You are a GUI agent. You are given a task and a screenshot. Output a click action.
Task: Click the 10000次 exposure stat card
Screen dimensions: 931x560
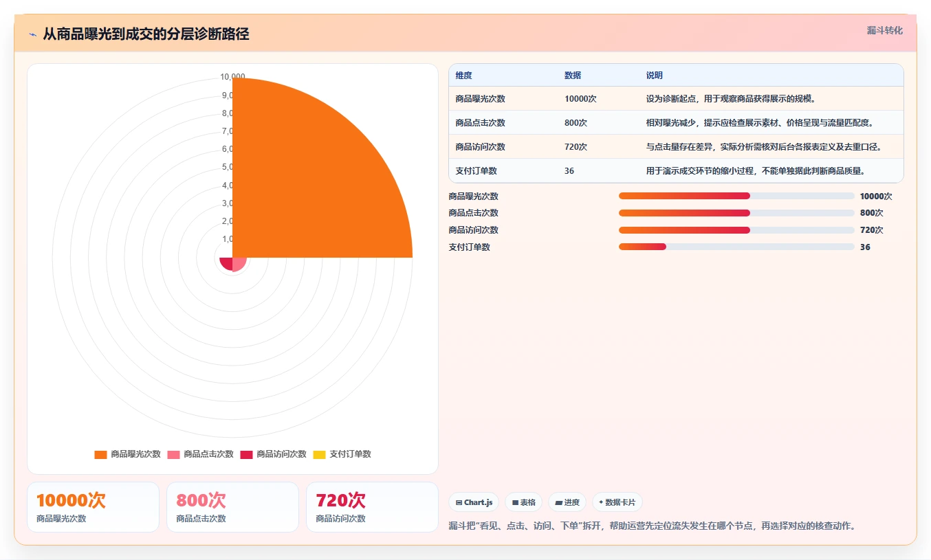(x=93, y=507)
